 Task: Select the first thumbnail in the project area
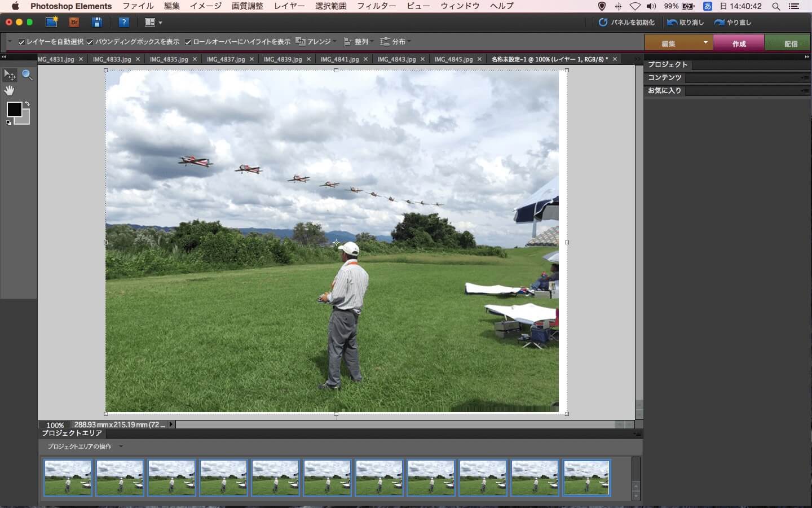click(68, 478)
